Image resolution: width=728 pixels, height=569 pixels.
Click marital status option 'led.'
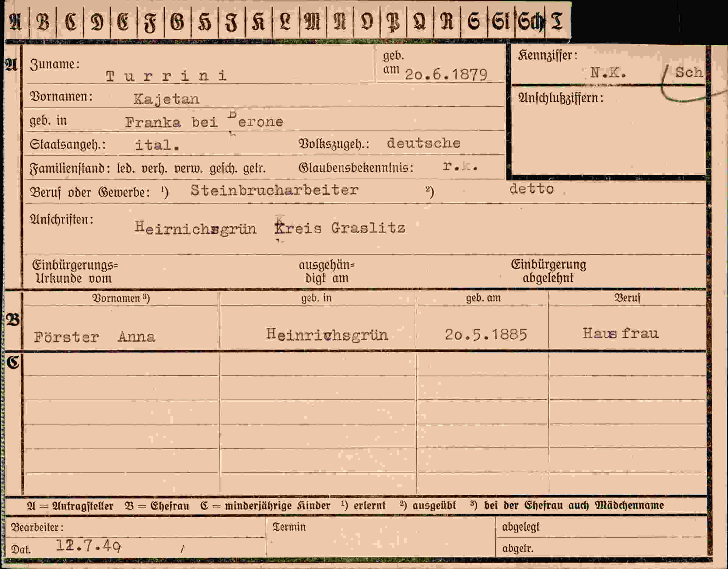126,168
